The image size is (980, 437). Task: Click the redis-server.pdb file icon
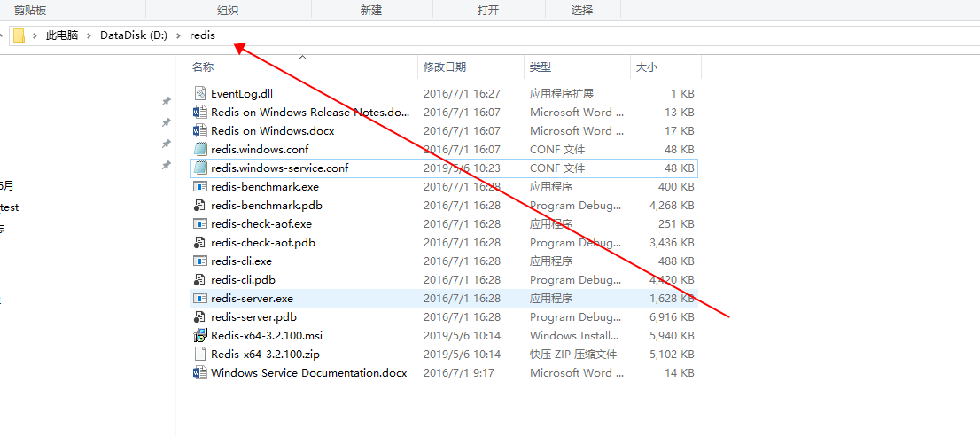click(200, 317)
